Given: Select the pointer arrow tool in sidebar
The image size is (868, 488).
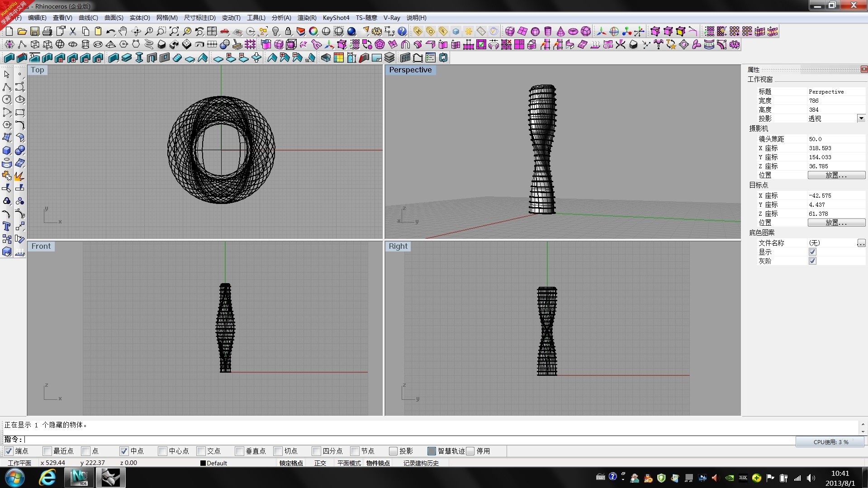Looking at the screenshot, I should click(7, 74).
